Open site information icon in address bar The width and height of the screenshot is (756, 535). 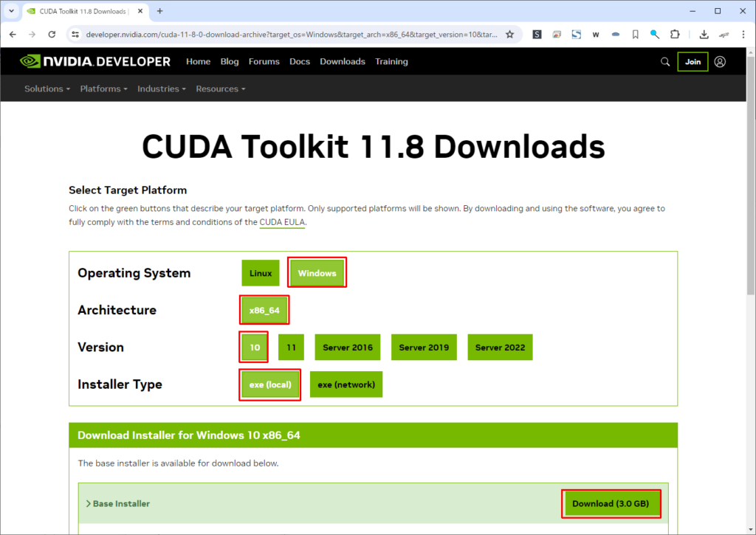tap(75, 34)
